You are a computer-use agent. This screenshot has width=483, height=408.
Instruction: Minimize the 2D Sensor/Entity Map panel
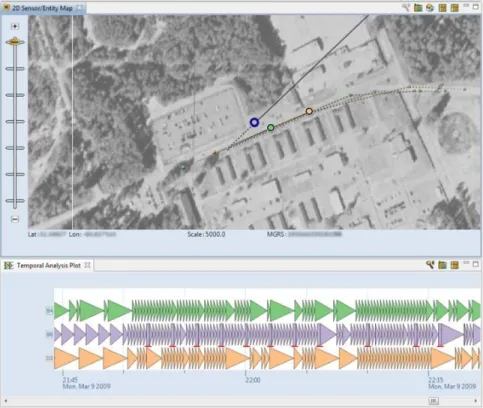pos(466,6)
